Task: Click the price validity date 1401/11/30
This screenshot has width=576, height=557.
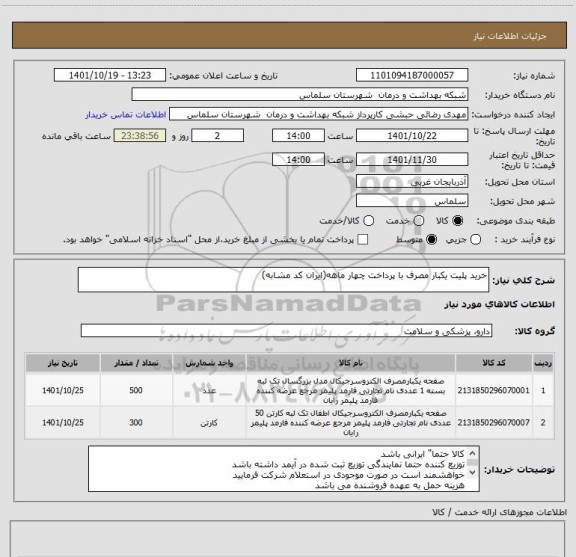Action: 412,160
